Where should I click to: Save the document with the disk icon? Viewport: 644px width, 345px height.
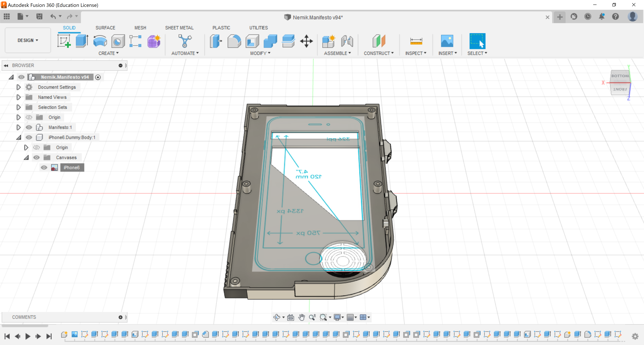pyautogui.click(x=39, y=17)
